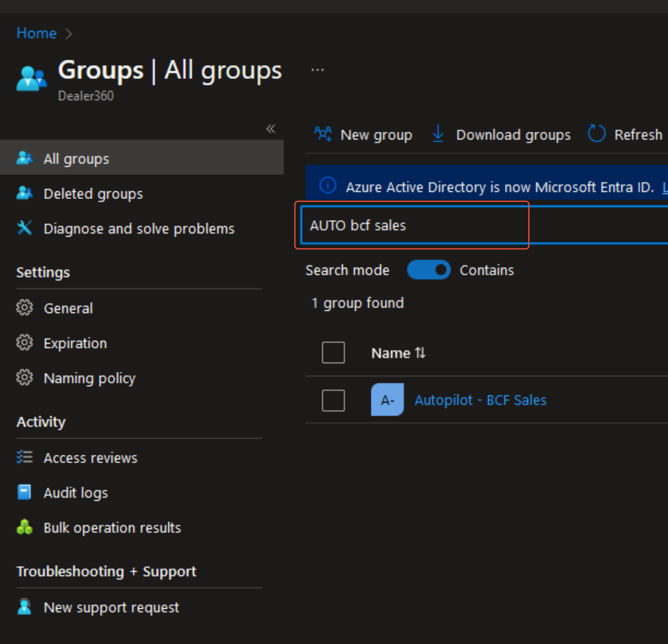This screenshot has height=644, width=668.
Task: Collapse the sidebar with double chevron
Action: tap(270, 129)
